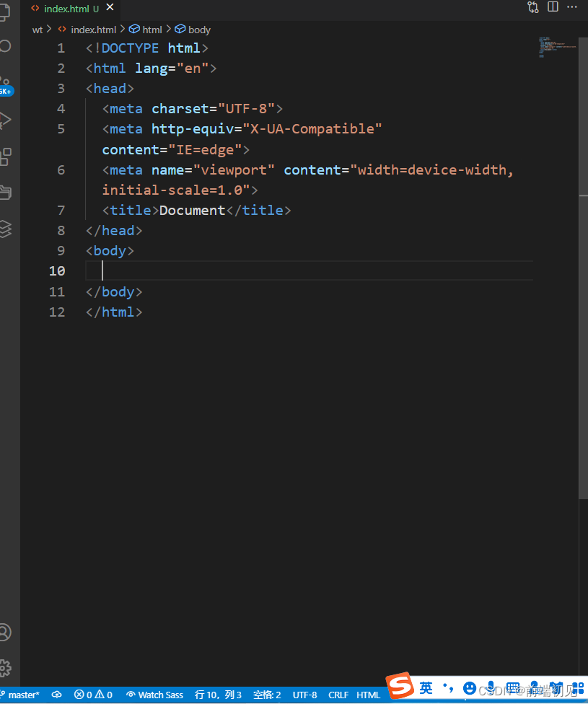This screenshot has height=704, width=588.
Task: Split the editor to the right
Action: pos(553,6)
